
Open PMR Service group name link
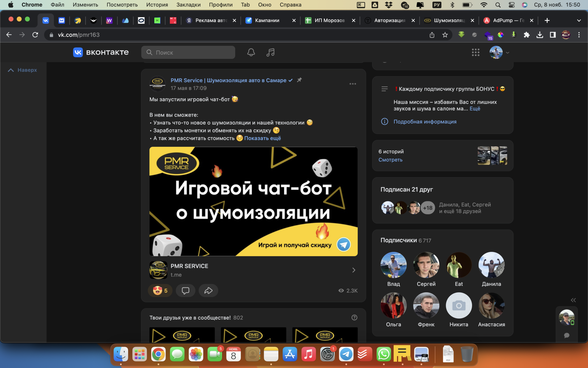tap(228, 80)
